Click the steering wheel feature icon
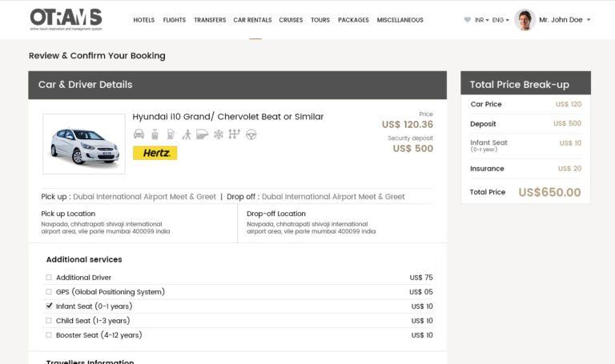Screen dimensions: 615x364 (x=251, y=134)
